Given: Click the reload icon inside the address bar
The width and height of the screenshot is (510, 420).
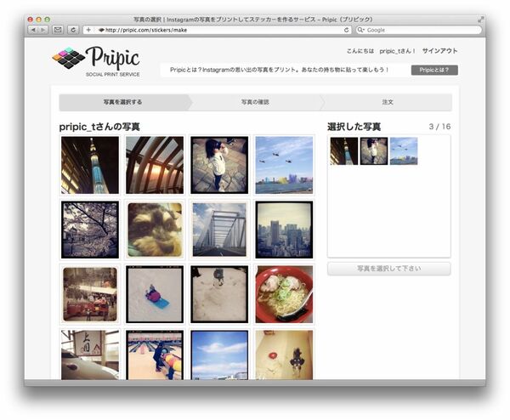Looking at the screenshot, I should [x=346, y=30].
